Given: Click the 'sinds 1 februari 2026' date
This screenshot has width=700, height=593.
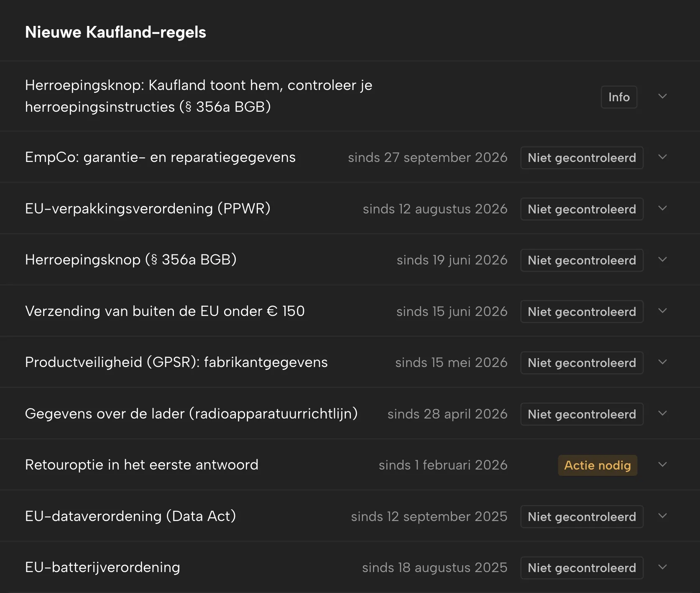Looking at the screenshot, I should pyautogui.click(x=443, y=465).
